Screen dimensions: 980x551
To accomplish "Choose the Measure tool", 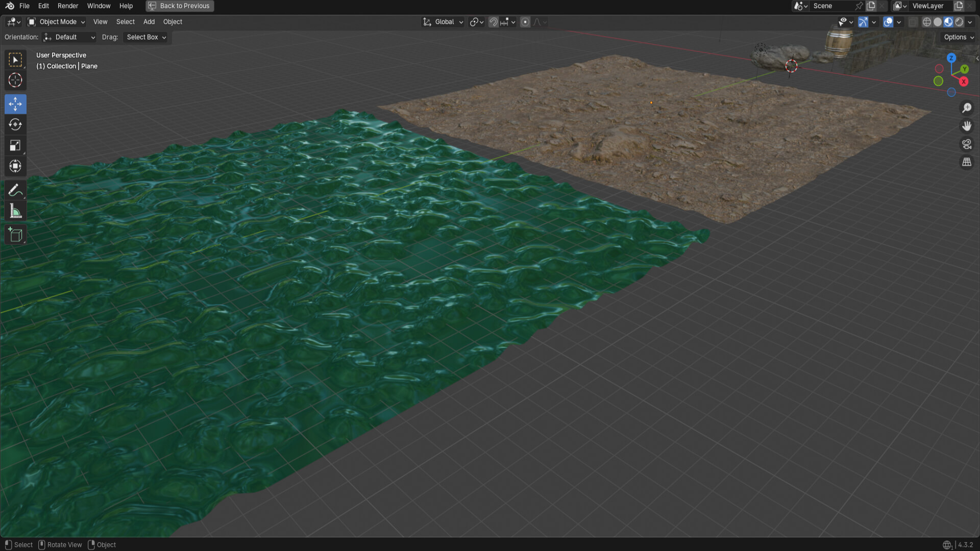I will pyautogui.click(x=15, y=211).
